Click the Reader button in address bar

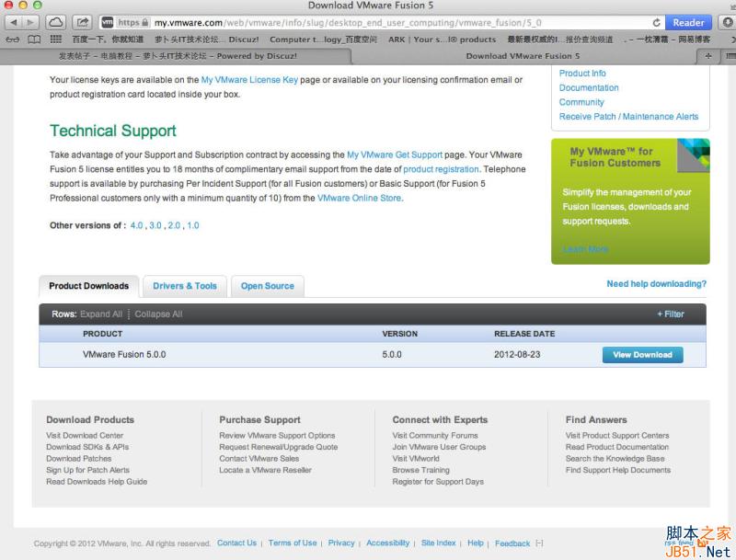coord(688,22)
